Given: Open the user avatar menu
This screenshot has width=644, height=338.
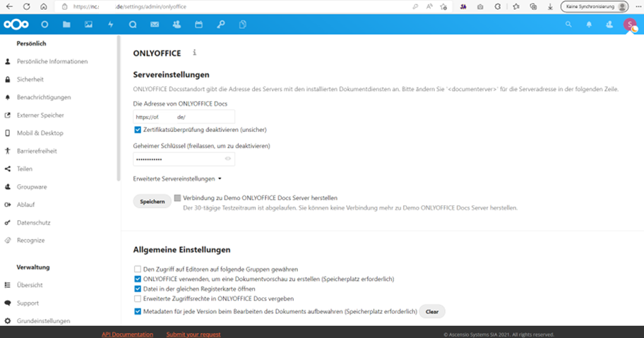Looking at the screenshot, I should click(x=630, y=25).
